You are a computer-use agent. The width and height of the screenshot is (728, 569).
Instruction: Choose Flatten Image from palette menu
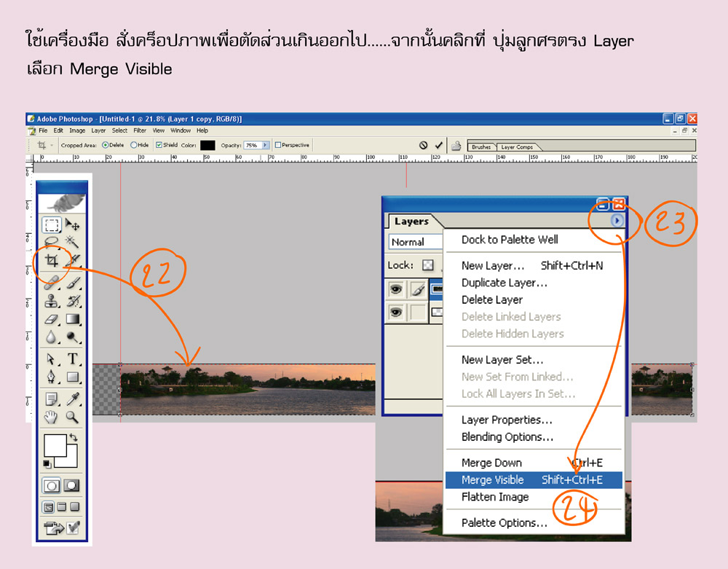click(x=534, y=497)
